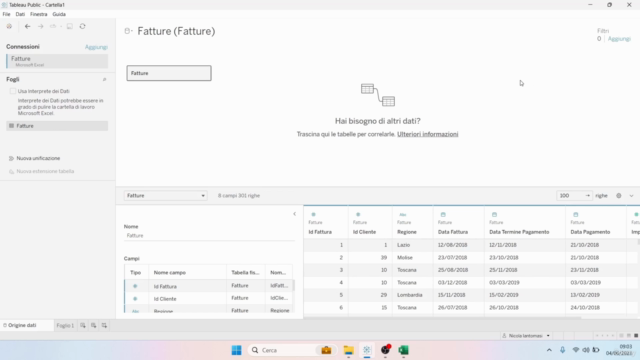
Task: Open Ulteriori informazioni link
Action: [428, 134]
